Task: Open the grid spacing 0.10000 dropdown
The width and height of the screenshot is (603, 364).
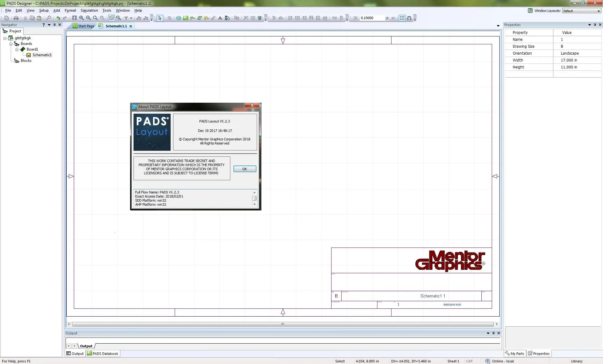Action: pyautogui.click(x=387, y=18)
